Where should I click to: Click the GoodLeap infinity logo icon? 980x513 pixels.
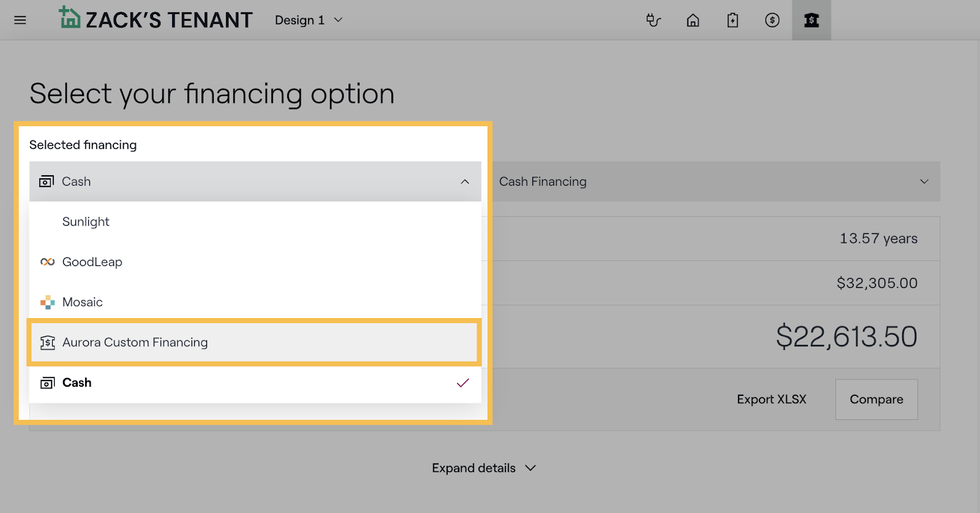pyautogui.click(x=48, y=262)
